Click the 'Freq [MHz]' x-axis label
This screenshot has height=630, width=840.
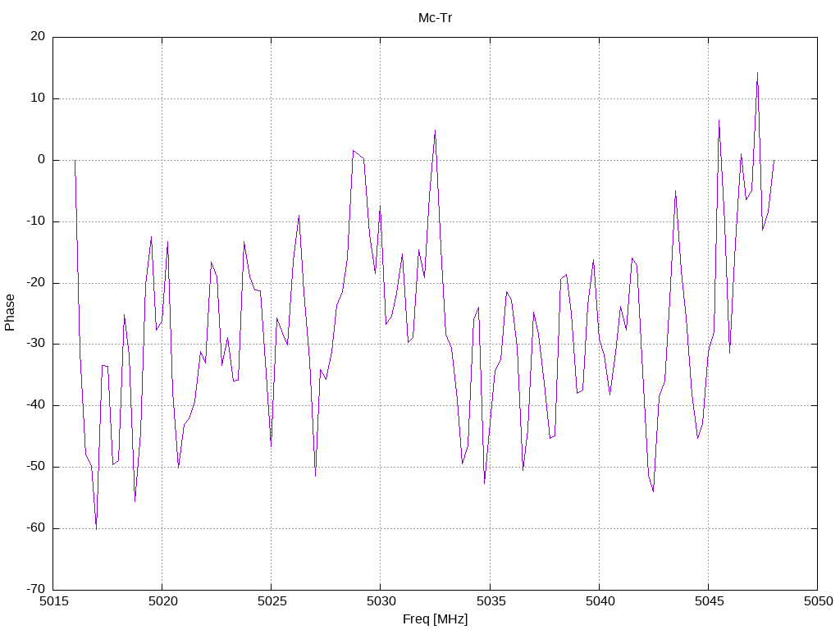point(435,619)
